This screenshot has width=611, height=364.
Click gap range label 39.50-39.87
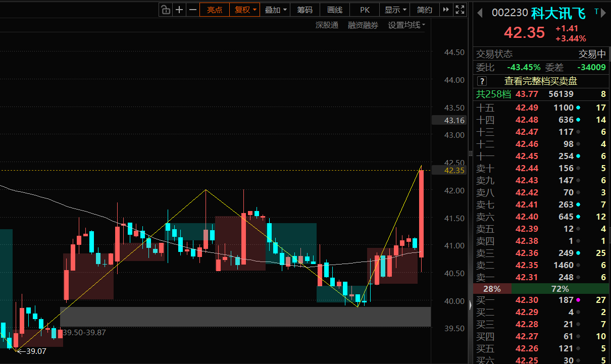tap(84, 332)
